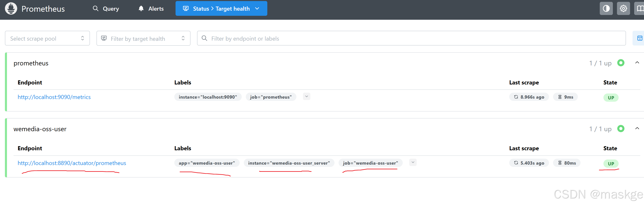Open the localhost:9090/metrics endpoint link
The image size is (644, 205).
54,97
